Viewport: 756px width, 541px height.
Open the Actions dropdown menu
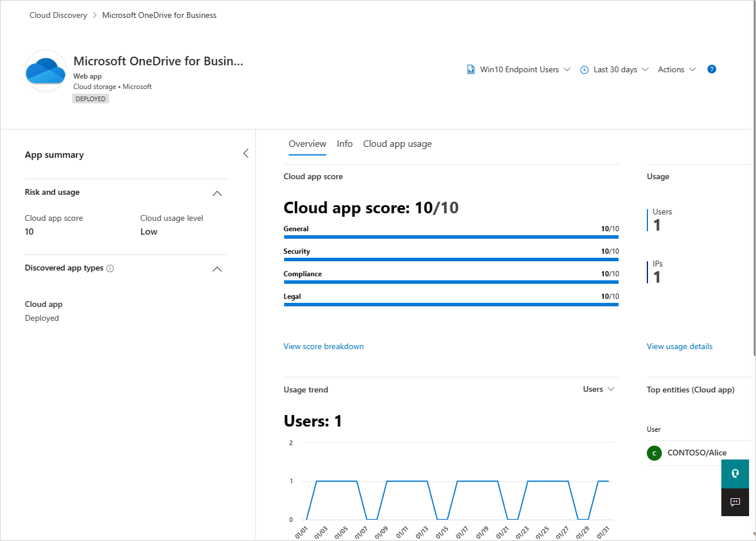coord(677,69)
